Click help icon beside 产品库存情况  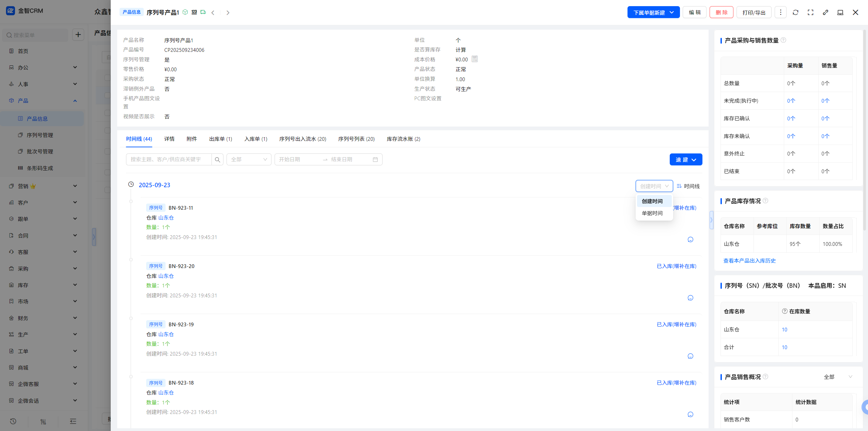765,201
